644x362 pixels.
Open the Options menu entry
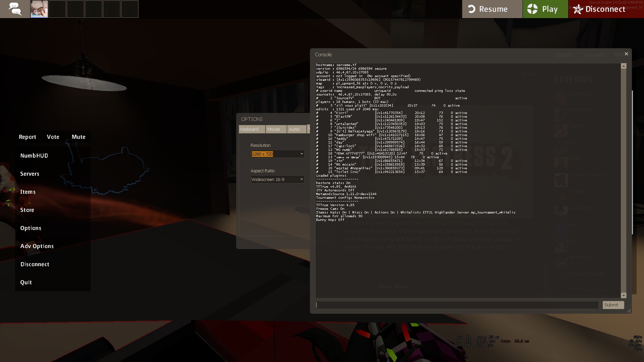[31, 228]
